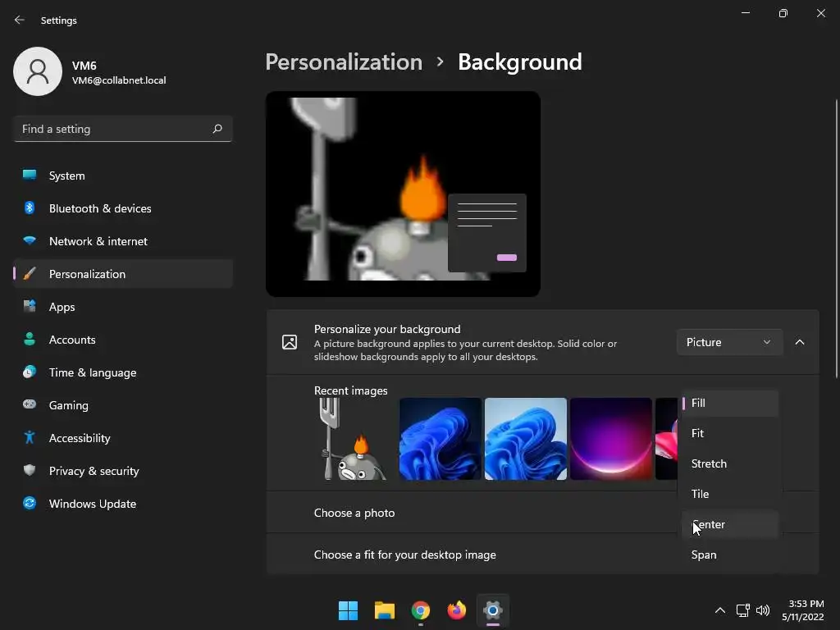The width and height of the screenshot is (840, 630).
Task: Click the search magnifier icon
Action: (x=217, y=129)
